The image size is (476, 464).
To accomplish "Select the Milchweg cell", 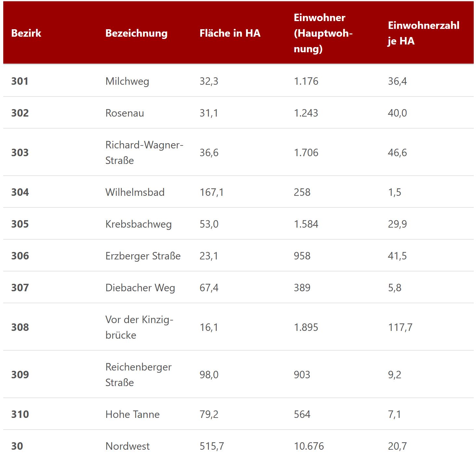I will [127, 81].
